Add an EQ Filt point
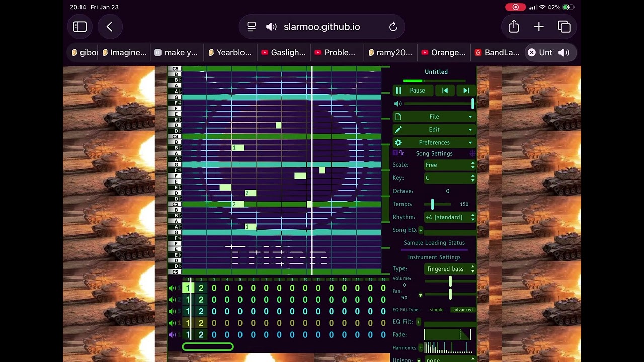Image resolution: width=644 pixels, height=362 pixels. pyautogui.click(x=419, y=322)
